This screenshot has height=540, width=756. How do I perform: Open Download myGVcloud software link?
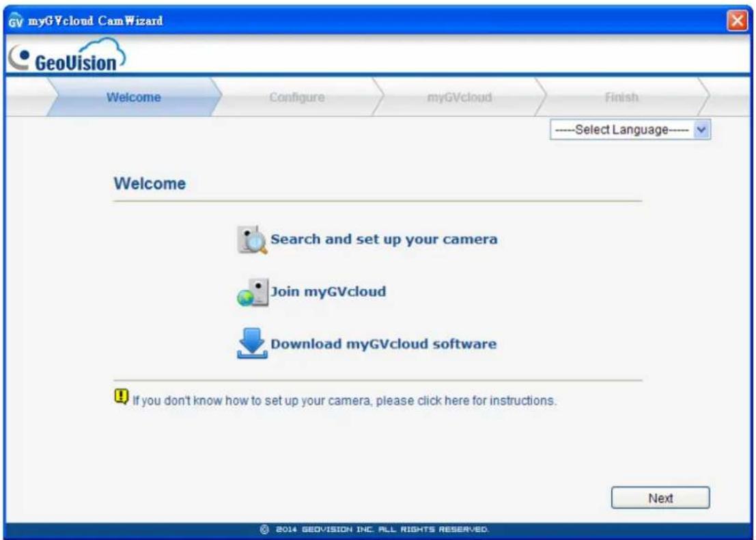pos(383,344)
